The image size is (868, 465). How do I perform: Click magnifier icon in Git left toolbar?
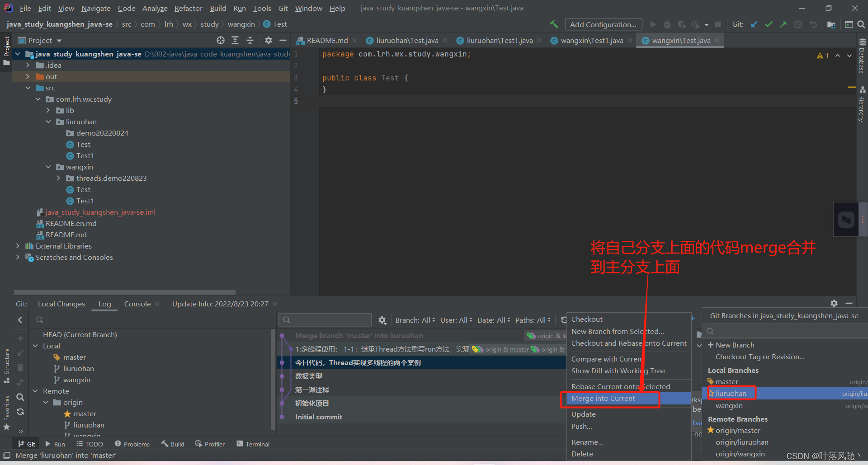point(20,397)
